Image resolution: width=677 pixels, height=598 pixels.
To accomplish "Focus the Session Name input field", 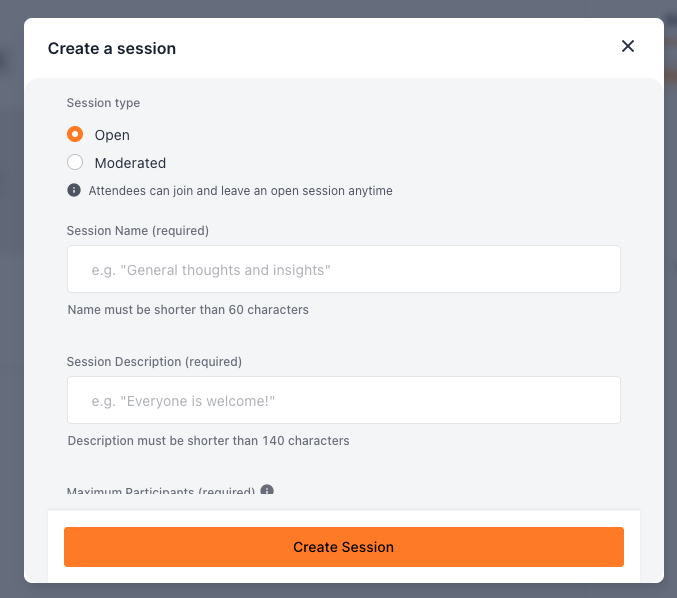I will (344, 269).
